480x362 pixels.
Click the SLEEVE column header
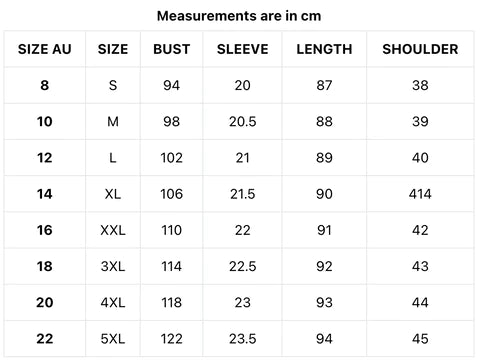coord(243,49)
